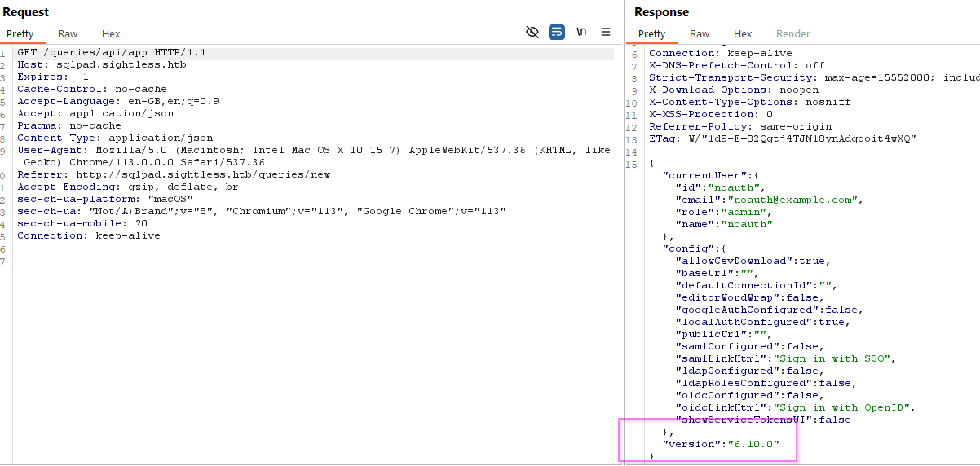Click the "publicUrl" JSON line

click(x=724, y=334)
